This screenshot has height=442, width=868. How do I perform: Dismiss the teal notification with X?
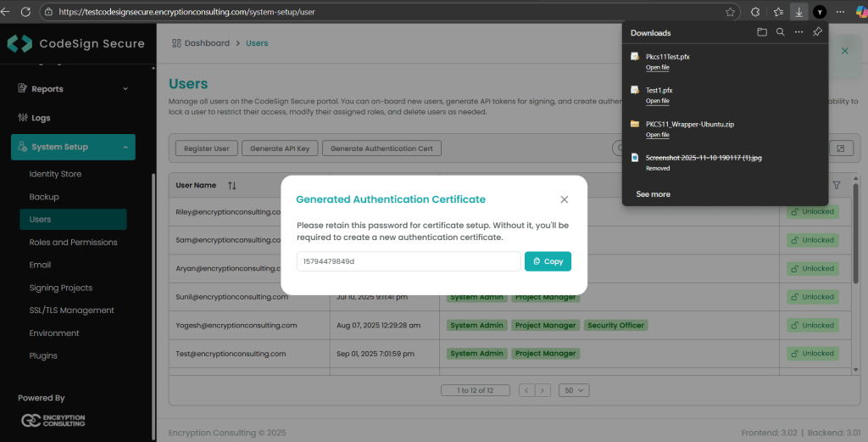pyautogui.click(x=845, y=51)
